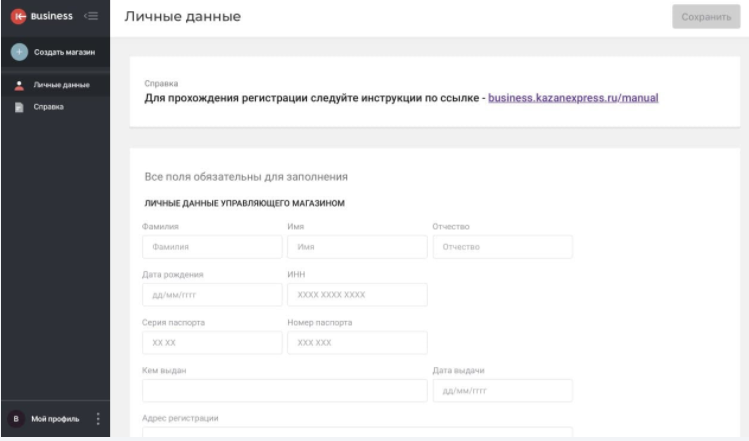Open the business.kazanexpress.ru/manual link
This screenshot has height=441, width=749.
(x=573, y=99)
